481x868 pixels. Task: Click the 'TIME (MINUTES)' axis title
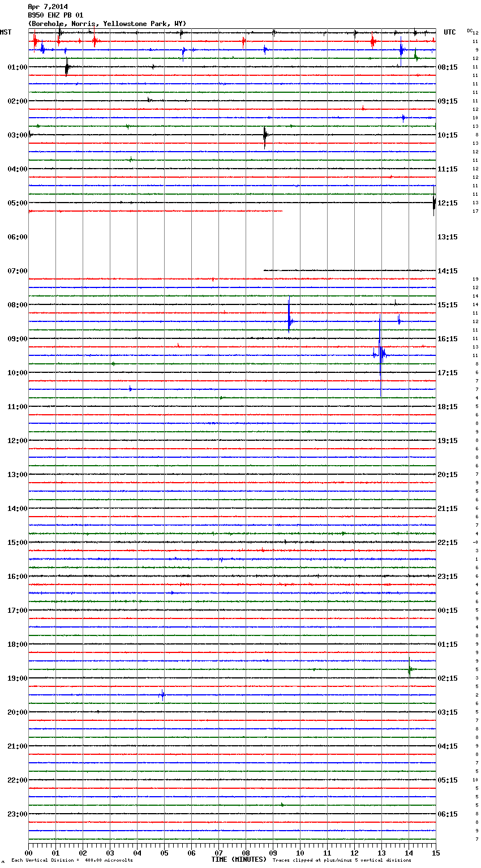(x=239, y=860)
